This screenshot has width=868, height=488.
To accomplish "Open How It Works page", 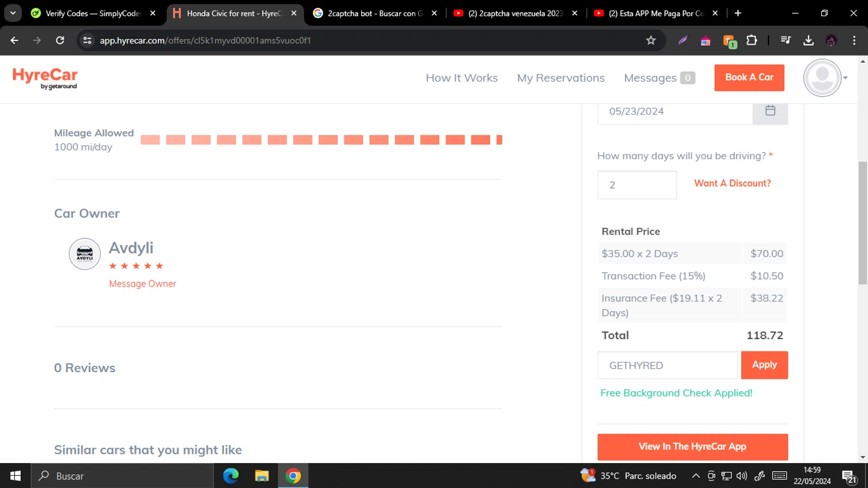I will [462, 78].
